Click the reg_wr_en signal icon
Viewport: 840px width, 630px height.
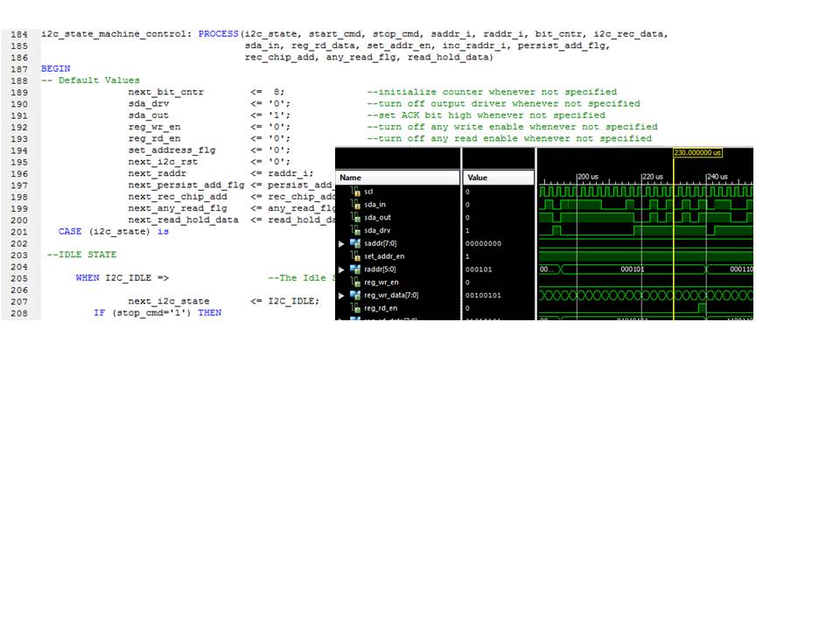tap(355, 282)
